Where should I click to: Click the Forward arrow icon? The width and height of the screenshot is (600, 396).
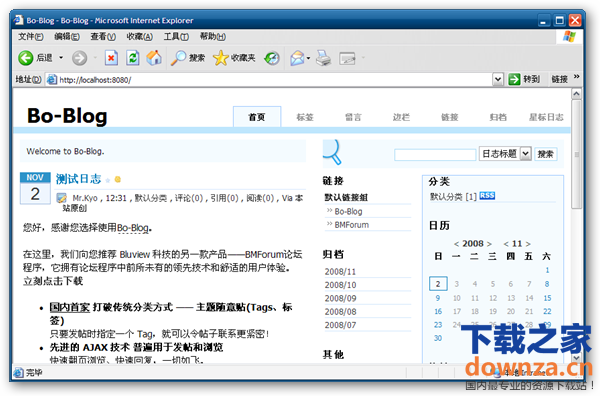80,58
